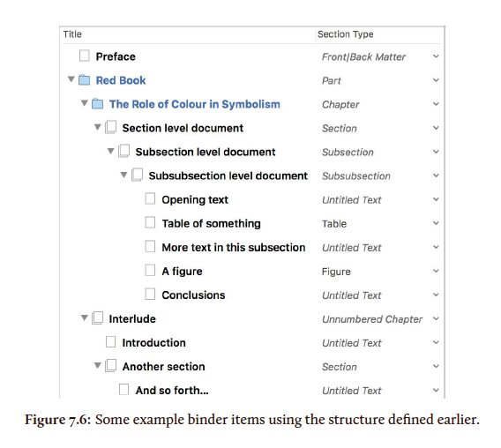This screenshot has height=448, width=501.
Task: Click the Section level document stack icon
Action: pyautogui.click(x=110, y=127)
